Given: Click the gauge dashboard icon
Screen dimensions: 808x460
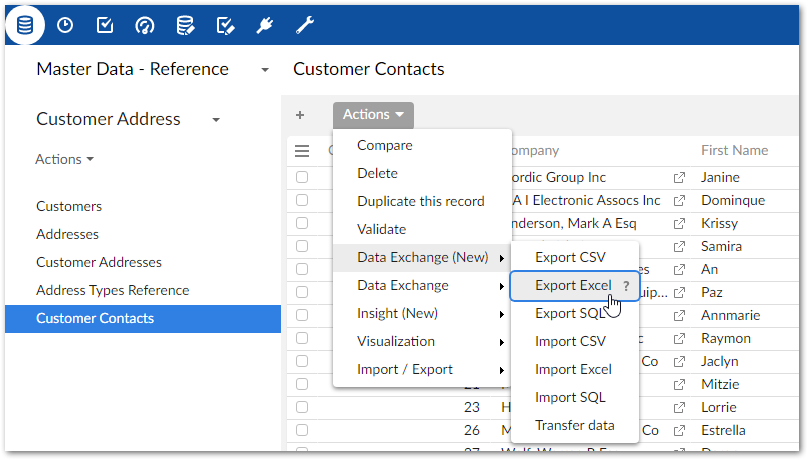Looking at the screenshot, I should click(145, 25).
